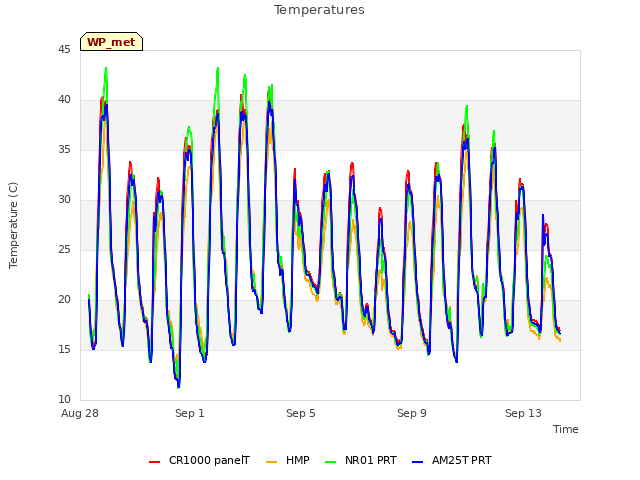Click the 'Sep 1' x-axis tick label

click(190, 413)
